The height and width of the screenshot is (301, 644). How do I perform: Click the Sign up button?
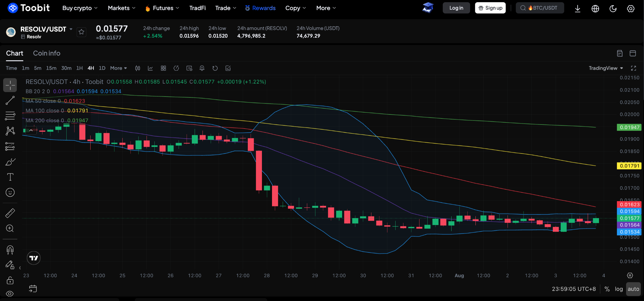pyautogui.click(x=490, y=8)
